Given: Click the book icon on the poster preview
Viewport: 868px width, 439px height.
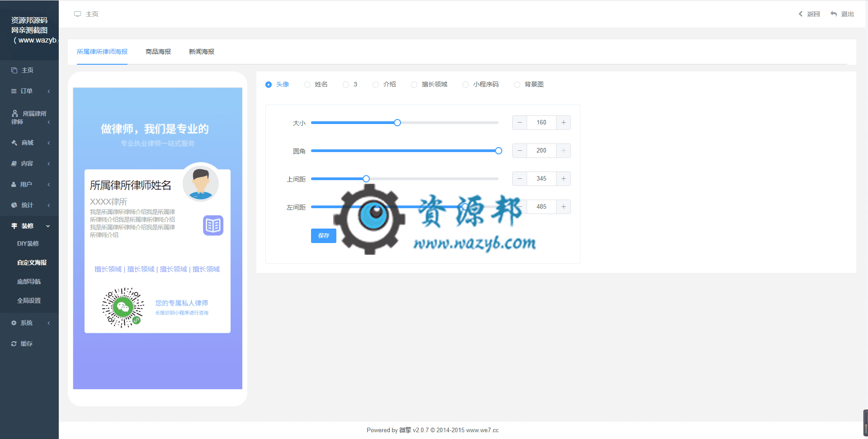Looking at the screenshot, I should 213,225.
